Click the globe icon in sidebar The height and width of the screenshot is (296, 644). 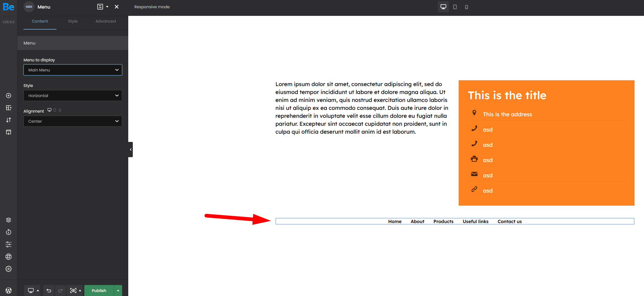[9, 257]
